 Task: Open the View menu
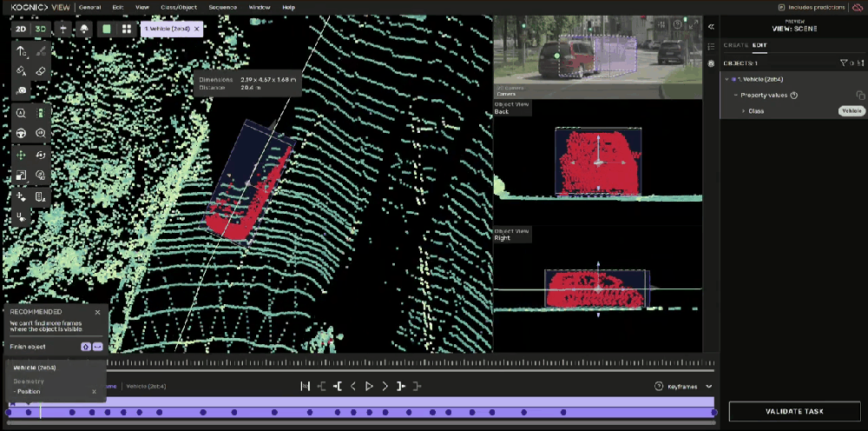point(142,7)
